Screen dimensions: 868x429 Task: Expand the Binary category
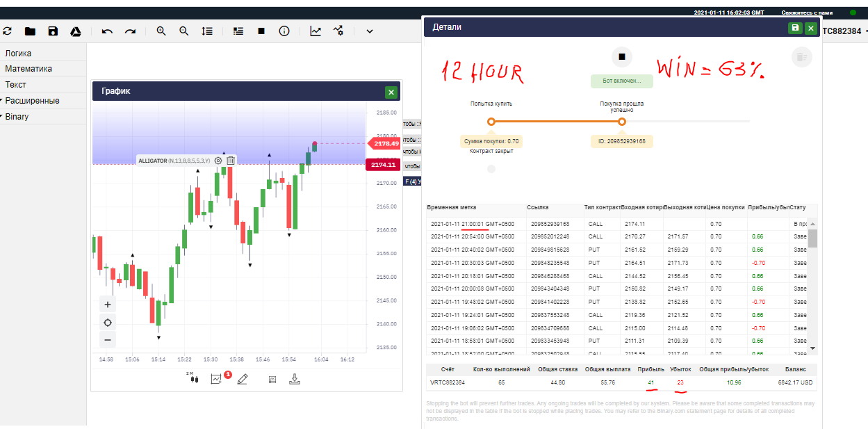[x=17, y=117]
